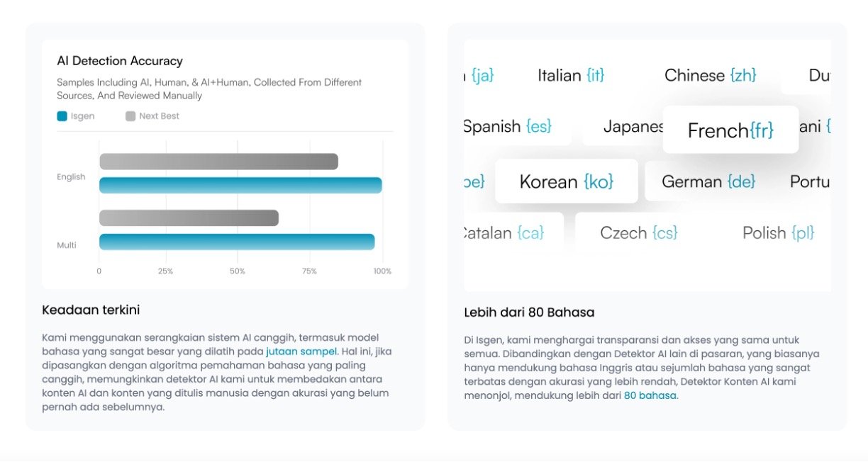Click the Spanish {es} language tile
The height and width of the screenshot is (462, 868).
pos(508,127)
